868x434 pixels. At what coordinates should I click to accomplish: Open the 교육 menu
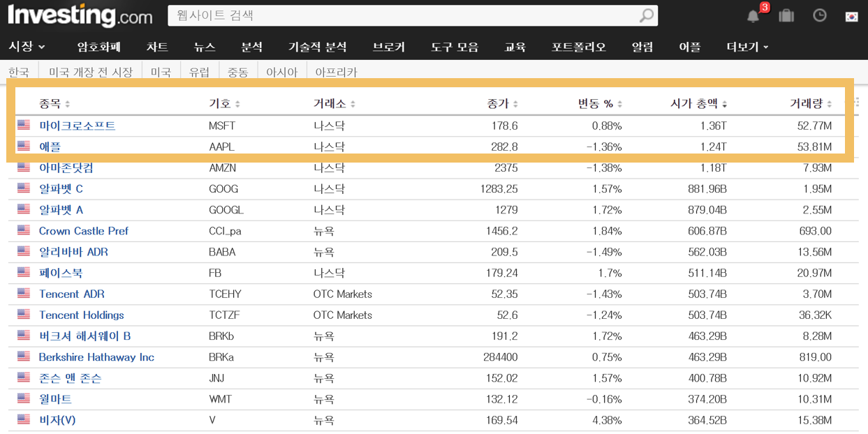click(515, 47)
